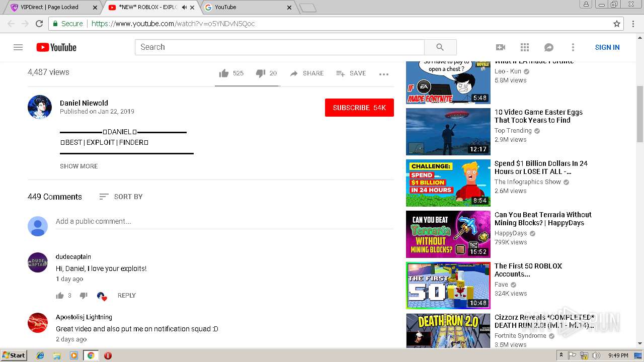Mute audio on the ROBLOX tab
The width and height of the screenshot is (644, 362).
click(184, 7)
